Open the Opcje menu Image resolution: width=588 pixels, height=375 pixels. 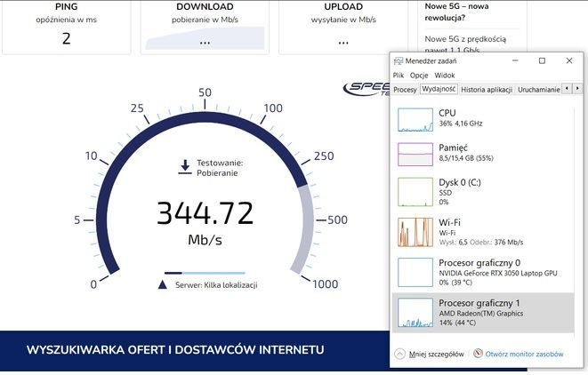tap(419, 76)
